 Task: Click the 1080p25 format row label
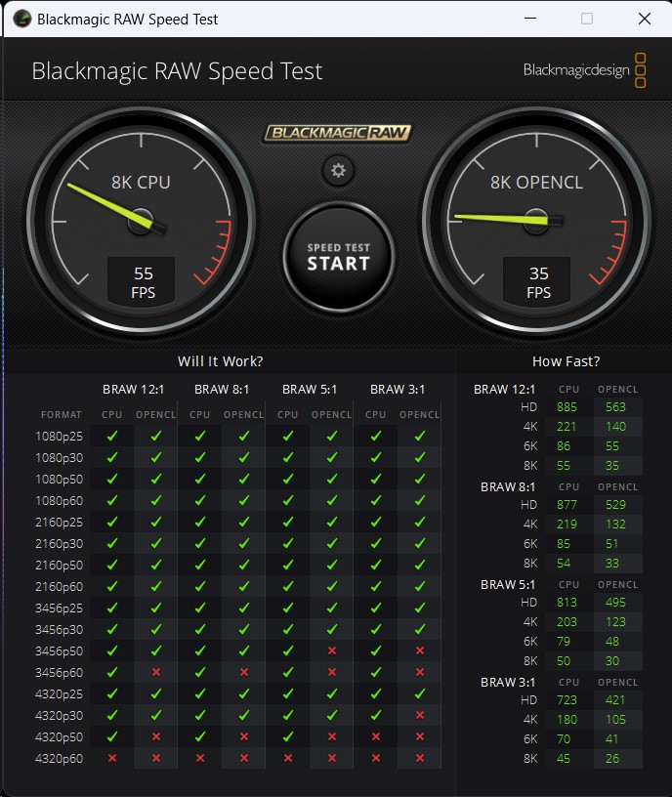click(x=59, y=437)
